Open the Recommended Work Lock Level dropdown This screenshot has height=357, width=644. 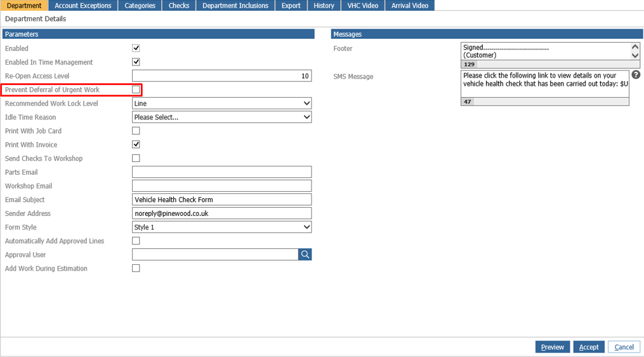(221, 104)
